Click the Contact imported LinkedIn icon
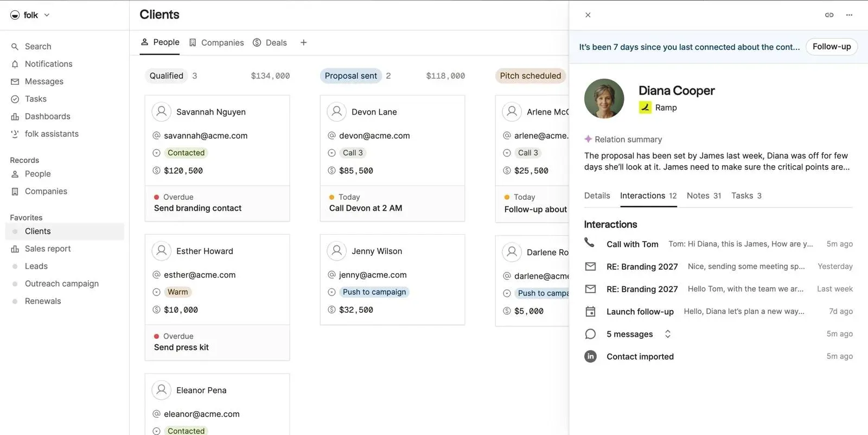Viewport: 868px width, 435px height. 590,356
